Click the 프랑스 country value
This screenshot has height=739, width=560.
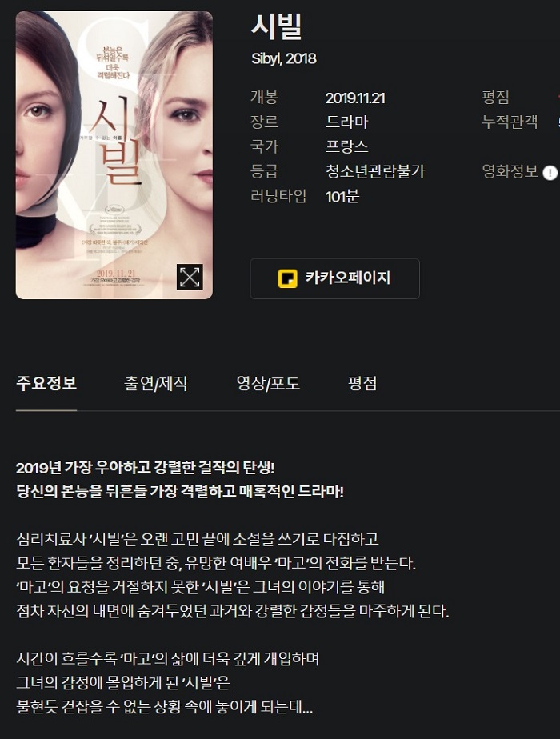click(x=346, y=146)
